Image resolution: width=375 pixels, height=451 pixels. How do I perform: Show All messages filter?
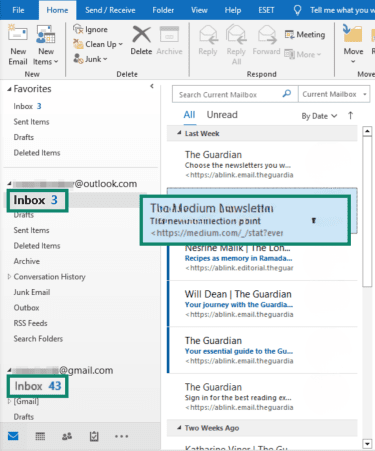pyautogui.click(x=189, y=115)
